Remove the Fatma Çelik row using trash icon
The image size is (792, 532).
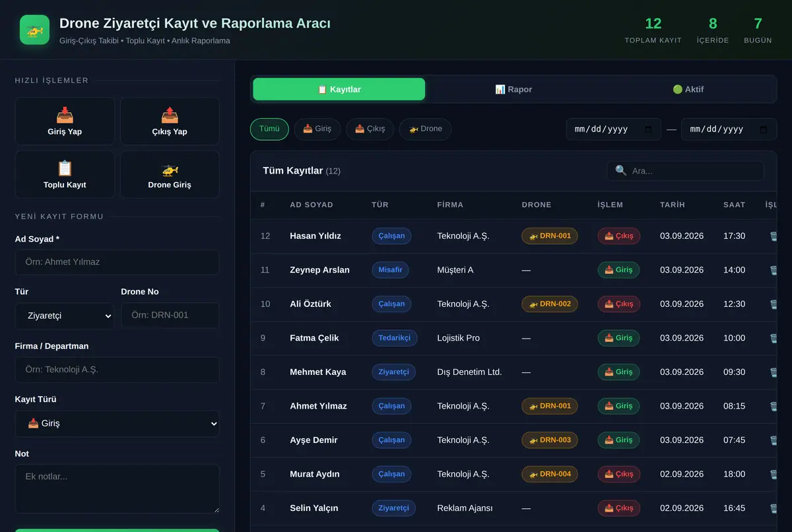coord(773,338)
